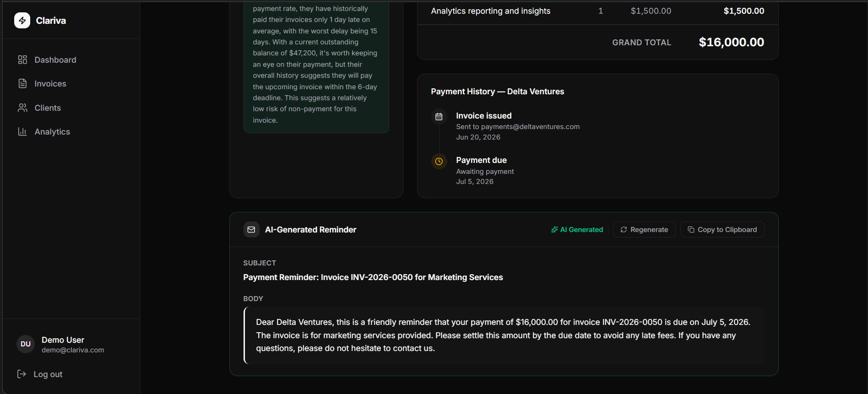The height and width of the screenshot is (394, 868).
Task: Click the Analytics reporting and insights row
Action: click(x=597, y=11)
